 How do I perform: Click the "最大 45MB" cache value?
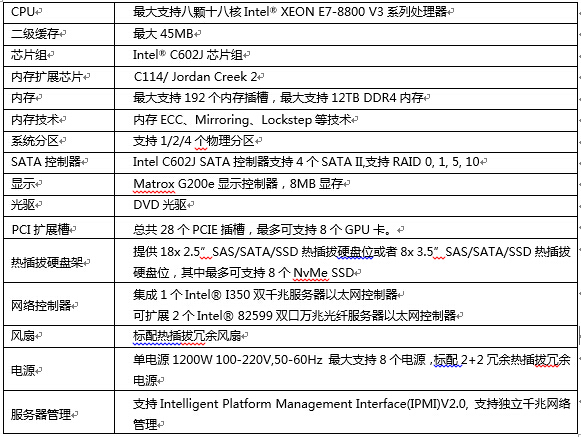[163, 34]
